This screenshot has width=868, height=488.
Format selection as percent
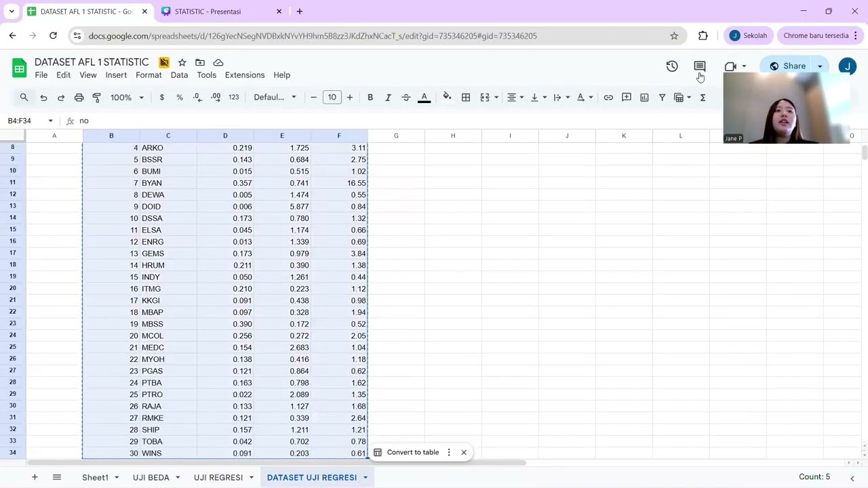(x=180, y=98)
